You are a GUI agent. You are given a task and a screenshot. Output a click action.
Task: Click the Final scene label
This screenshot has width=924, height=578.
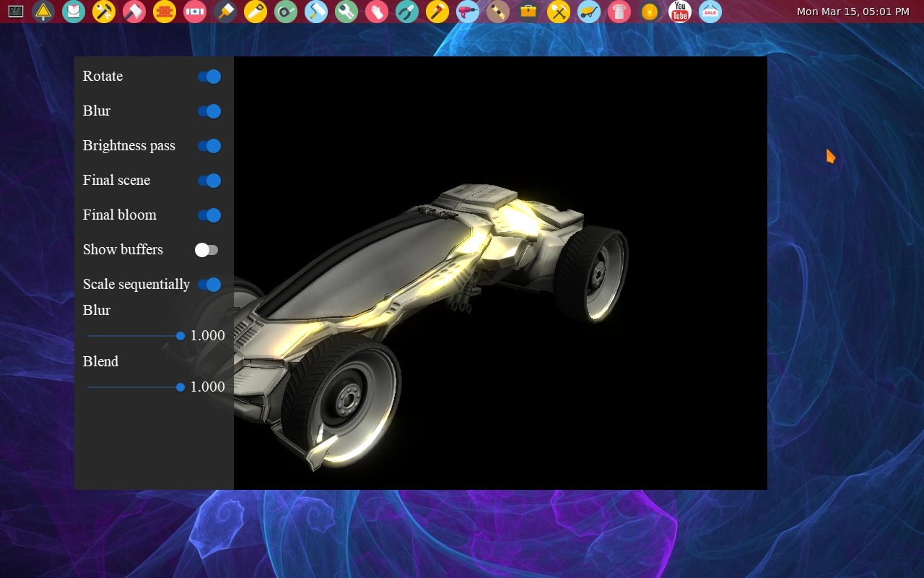click(x=116, y=181)
